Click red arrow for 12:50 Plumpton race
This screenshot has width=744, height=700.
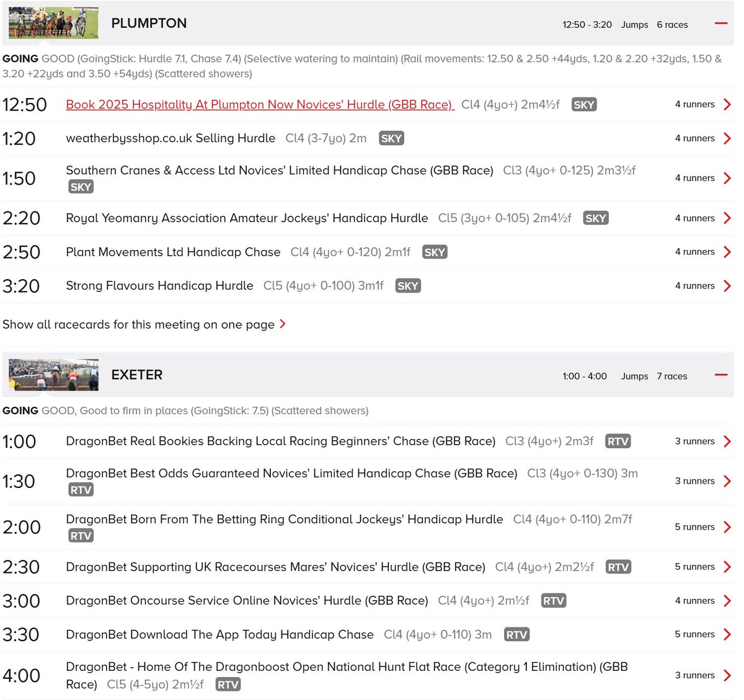tap(727, 104)
